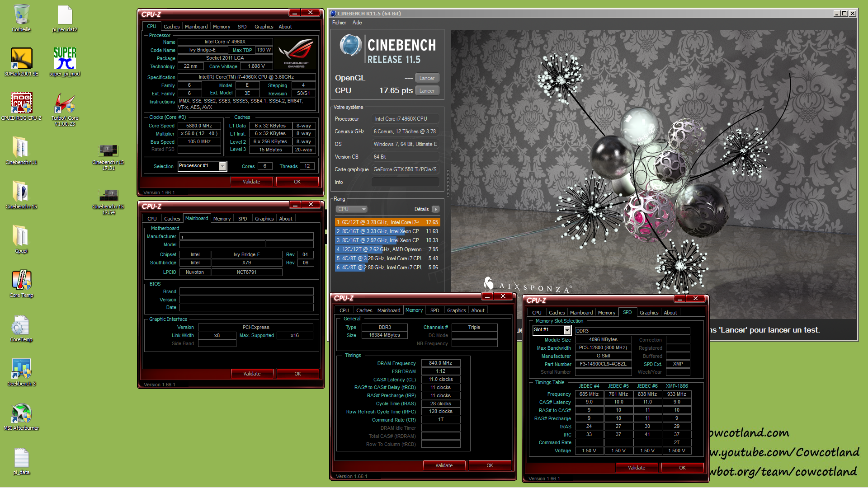Open the CPUID ROG CPU-Z shortcut
Screen dimensions: 868x488
[21, 103]
